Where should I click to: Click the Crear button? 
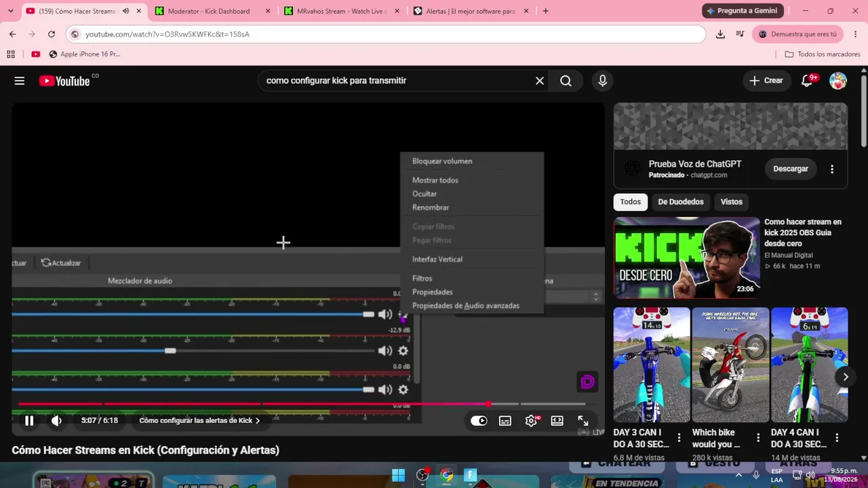pyautogui.click(x=766, y=81)
